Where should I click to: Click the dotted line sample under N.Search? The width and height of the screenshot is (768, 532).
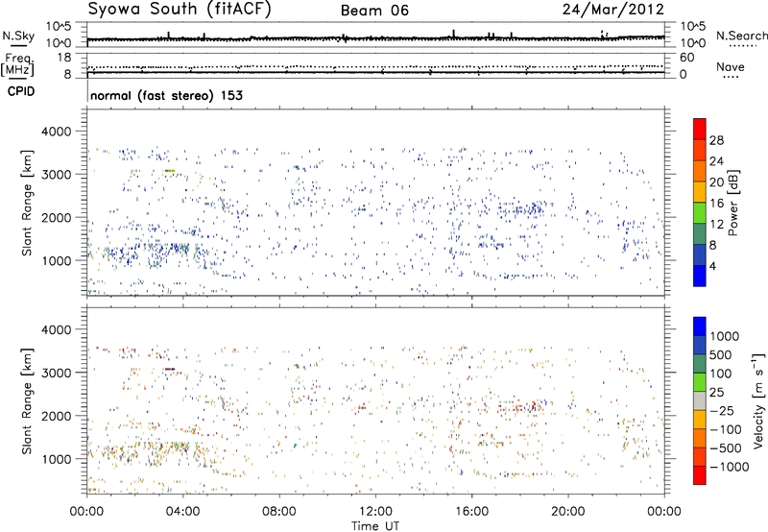(x=742, y=45)
